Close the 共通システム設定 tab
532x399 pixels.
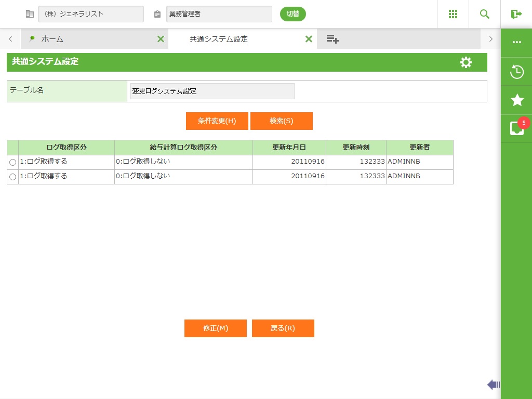309,39
